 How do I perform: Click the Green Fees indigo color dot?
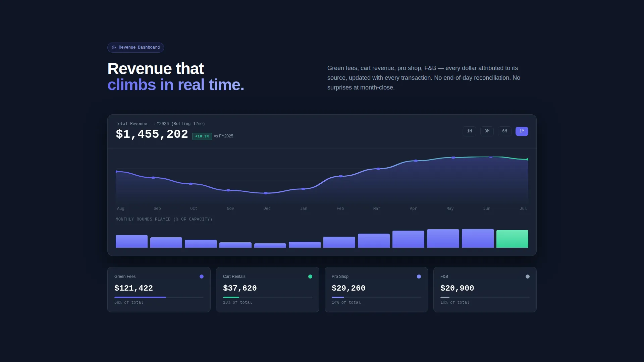tap(202, 277)
